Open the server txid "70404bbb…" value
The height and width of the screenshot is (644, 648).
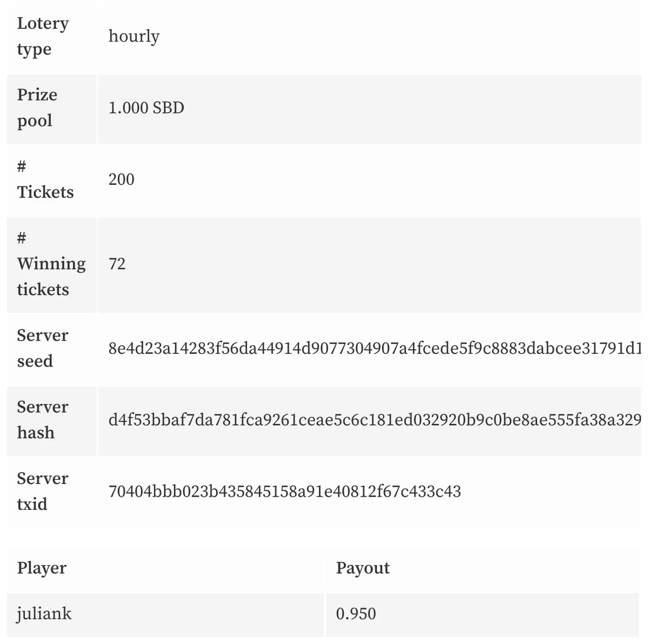click(285, 492)
